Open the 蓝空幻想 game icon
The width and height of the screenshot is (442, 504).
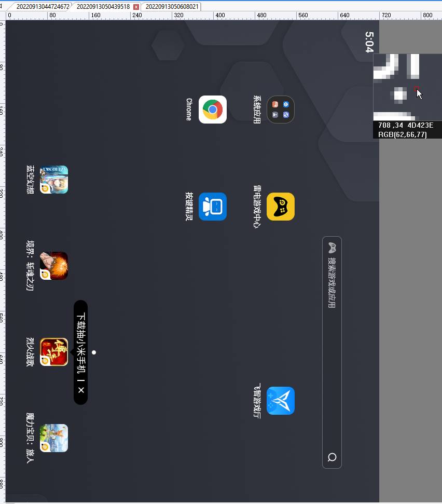[x=54, y=180]
